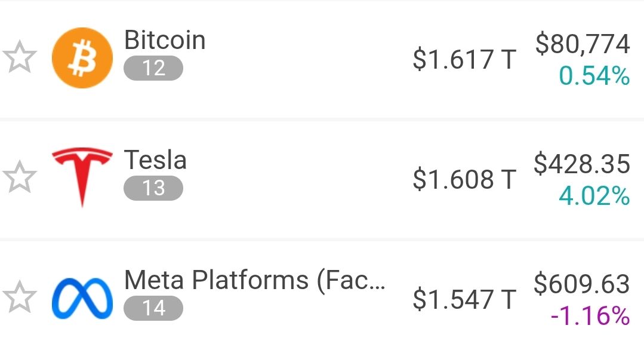Viewport: 644px width, 356px height.
Task: Click the orange Bitcoin logo
Action: click(x=82, y=58)
